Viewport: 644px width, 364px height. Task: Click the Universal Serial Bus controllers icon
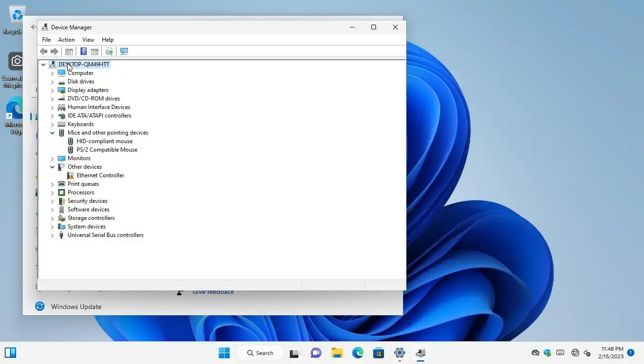pyautogui.click(x=62, y=235)
